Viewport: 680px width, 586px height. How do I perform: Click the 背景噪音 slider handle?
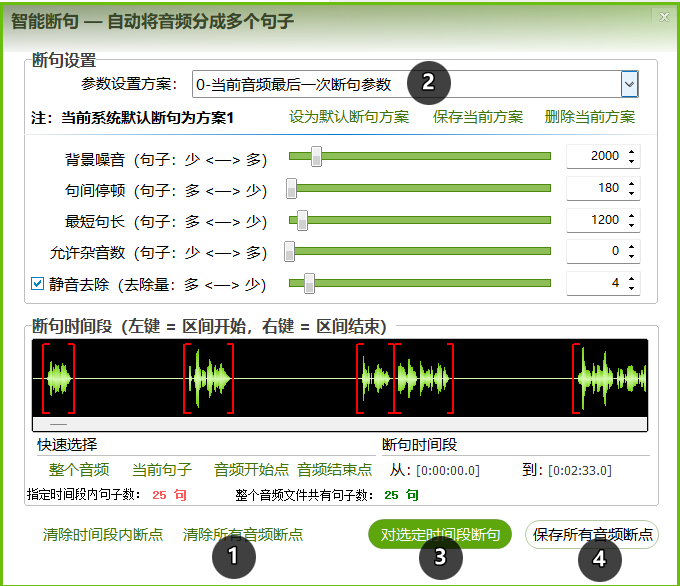tap(316, 156)
